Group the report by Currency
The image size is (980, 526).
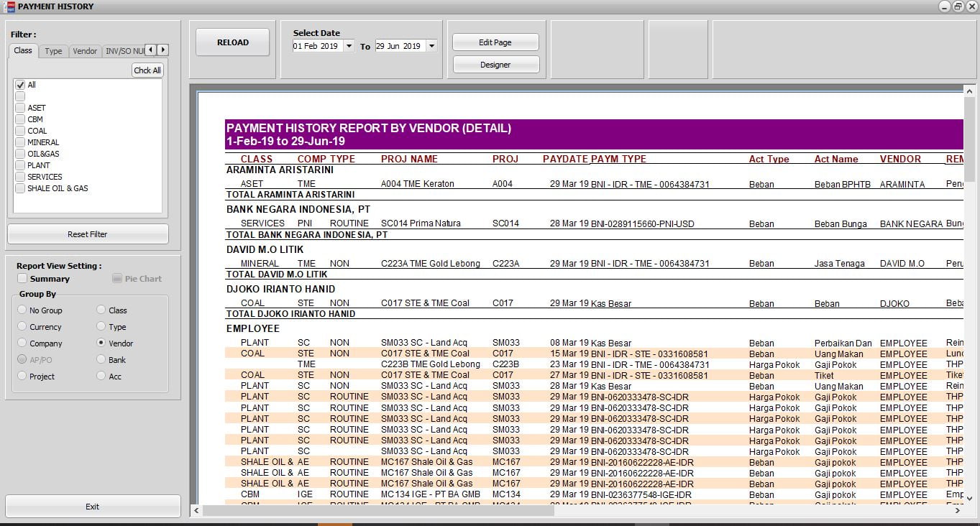[22, 327]
